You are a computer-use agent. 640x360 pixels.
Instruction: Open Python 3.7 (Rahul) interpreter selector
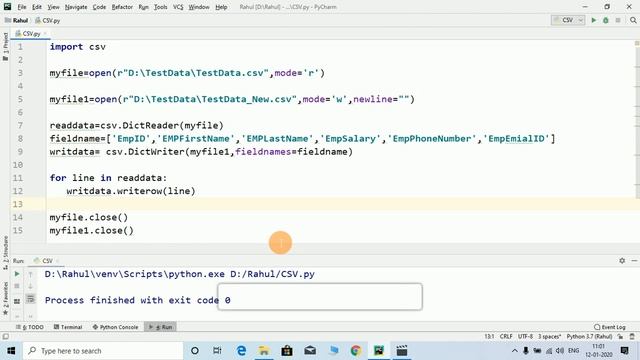click(x=589, y=337)
